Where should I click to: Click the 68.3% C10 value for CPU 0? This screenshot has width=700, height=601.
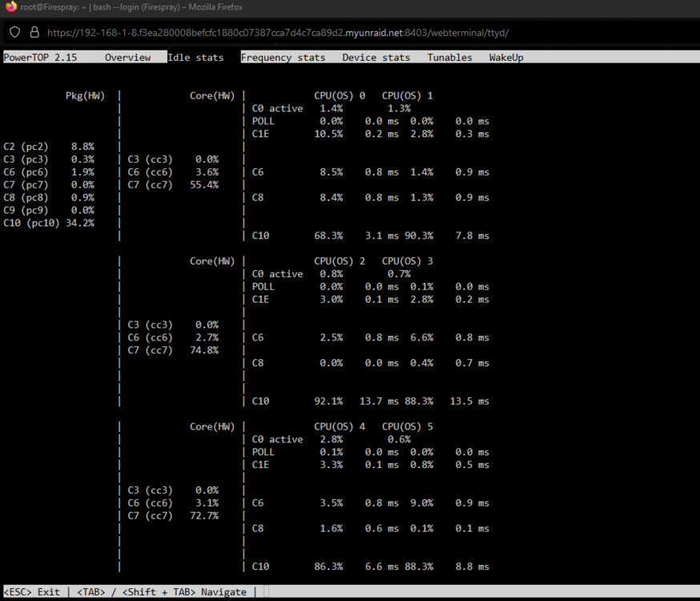click(328, 236)
